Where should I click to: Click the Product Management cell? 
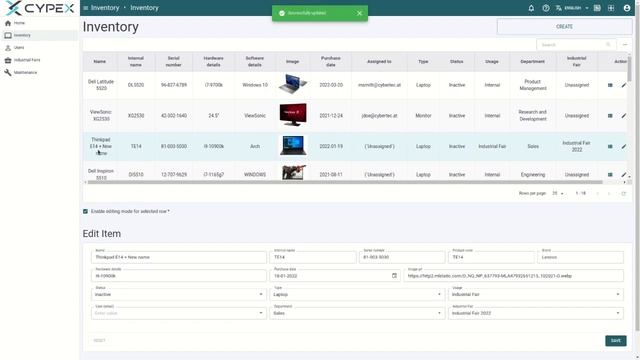[x=533, y=85]
